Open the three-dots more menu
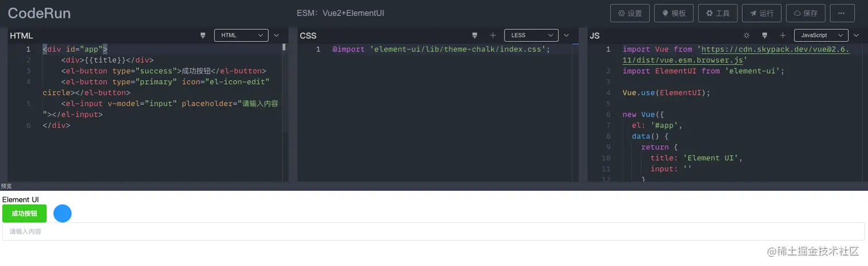The height and width of the screenshot is (266, 868). point(842,13)
